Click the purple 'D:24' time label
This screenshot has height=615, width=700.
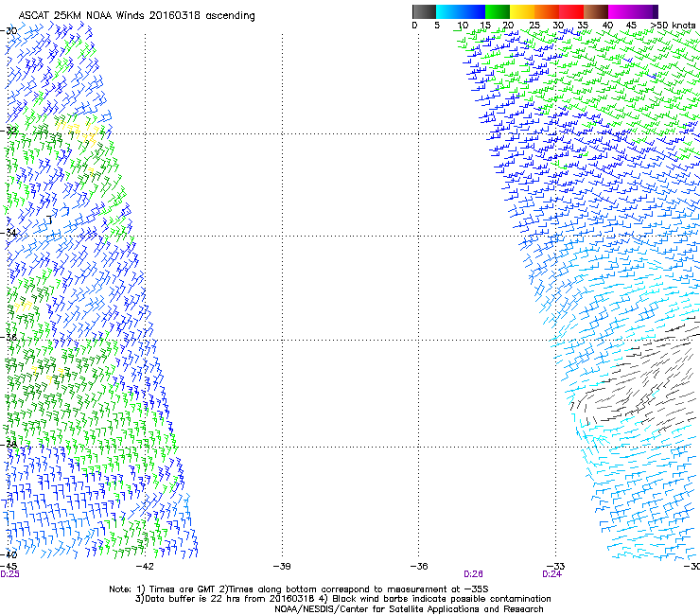tap(551, 574)
